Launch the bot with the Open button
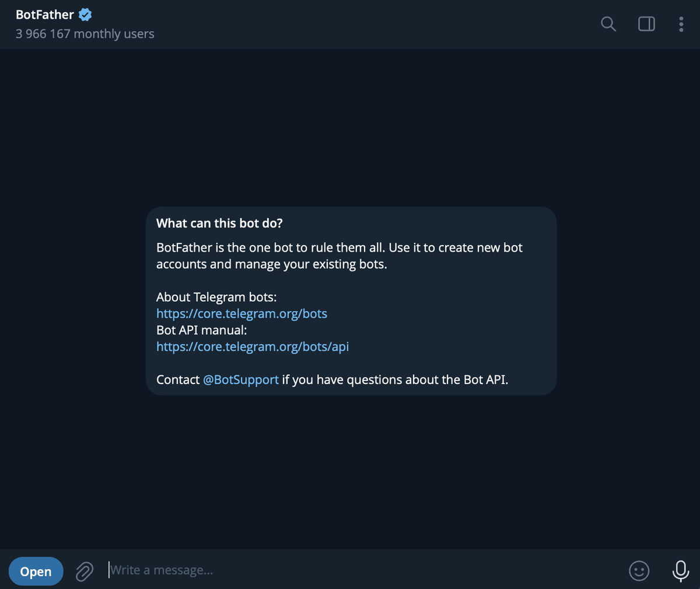 (36, 570)
